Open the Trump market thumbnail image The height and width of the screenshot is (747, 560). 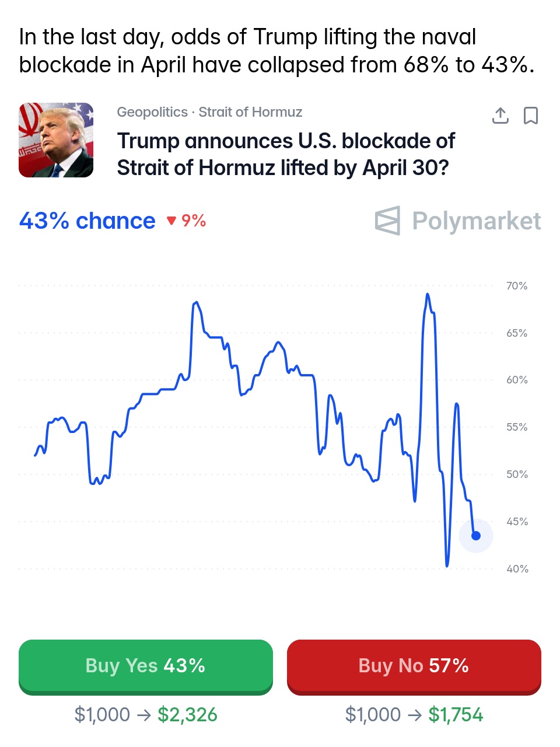pyautogui.click(x=56, y=140)
